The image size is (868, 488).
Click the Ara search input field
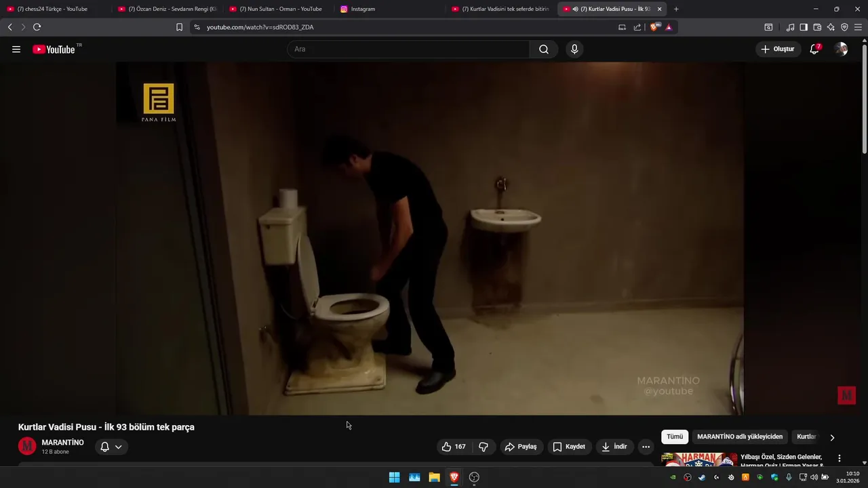(x=408, y=49)
